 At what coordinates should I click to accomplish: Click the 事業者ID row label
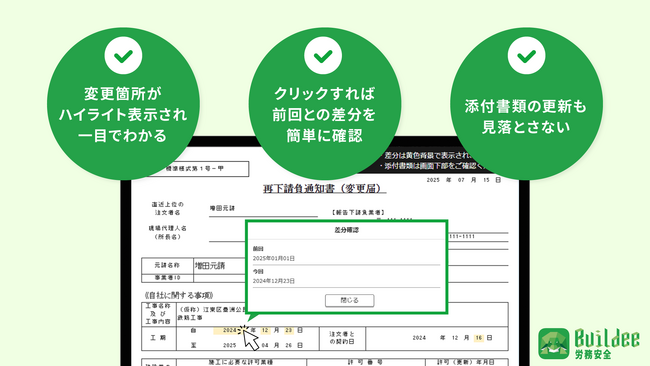[x=167, y=278]
